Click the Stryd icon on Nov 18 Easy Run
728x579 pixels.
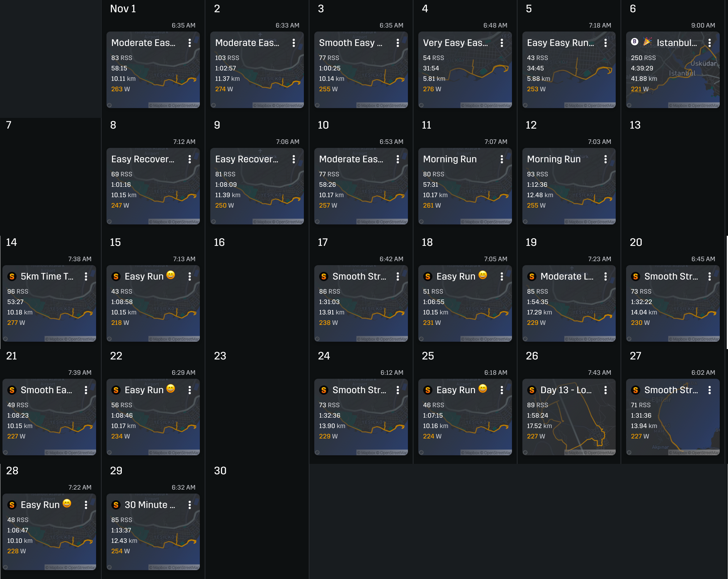(x=428, y=276)
